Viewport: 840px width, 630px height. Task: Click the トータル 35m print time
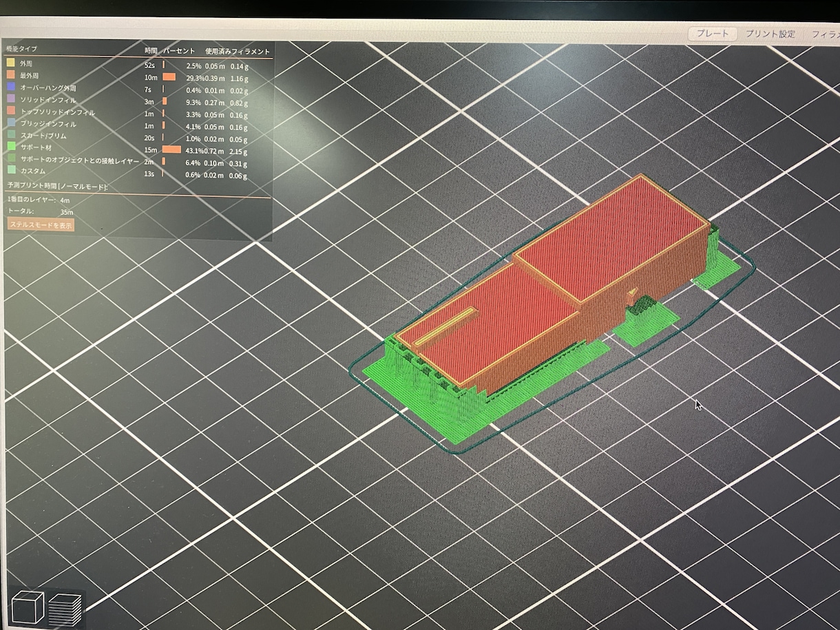click(67, 213)
